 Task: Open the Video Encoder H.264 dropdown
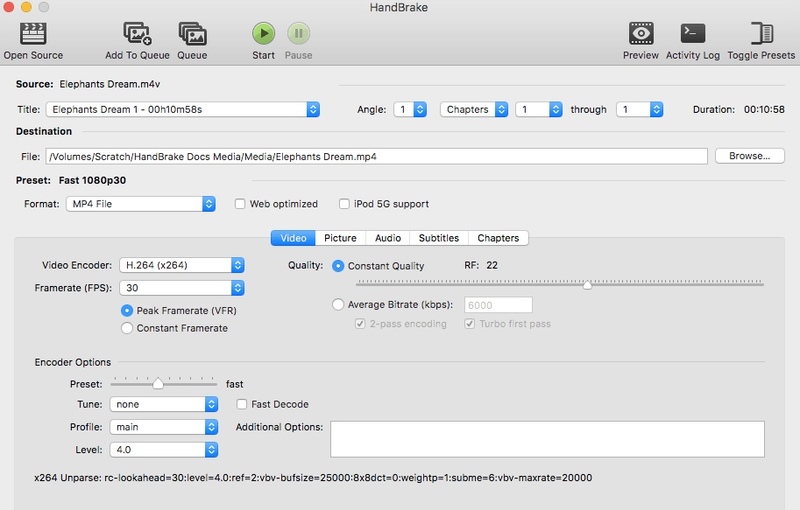(x=182, y=265)
